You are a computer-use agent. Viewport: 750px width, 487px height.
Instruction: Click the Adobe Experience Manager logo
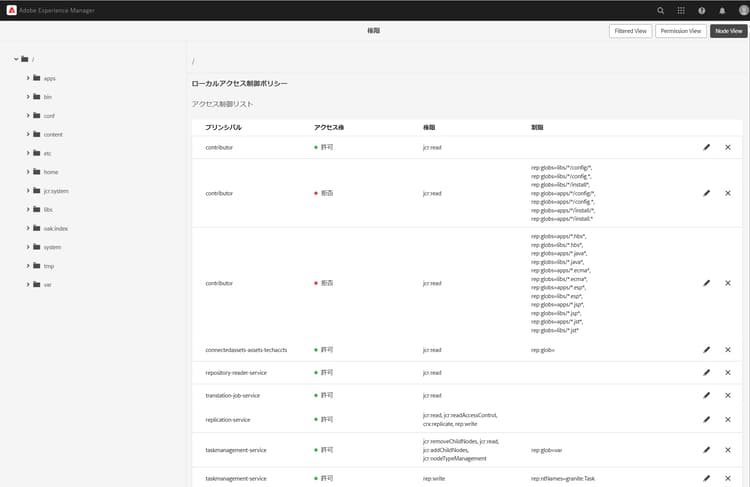(11, 10)
